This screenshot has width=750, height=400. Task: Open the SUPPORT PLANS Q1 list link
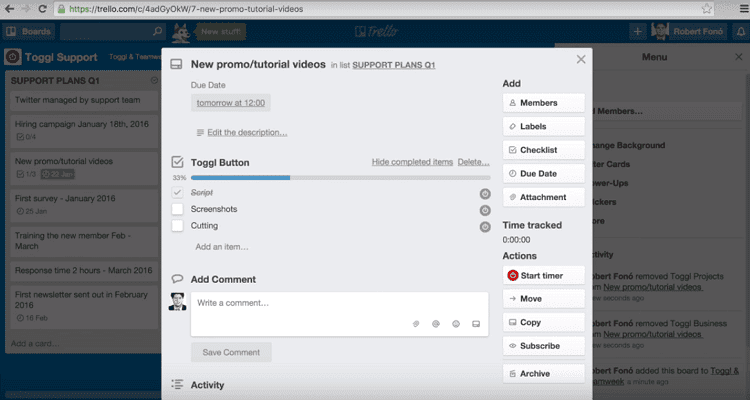coord(394,65)
